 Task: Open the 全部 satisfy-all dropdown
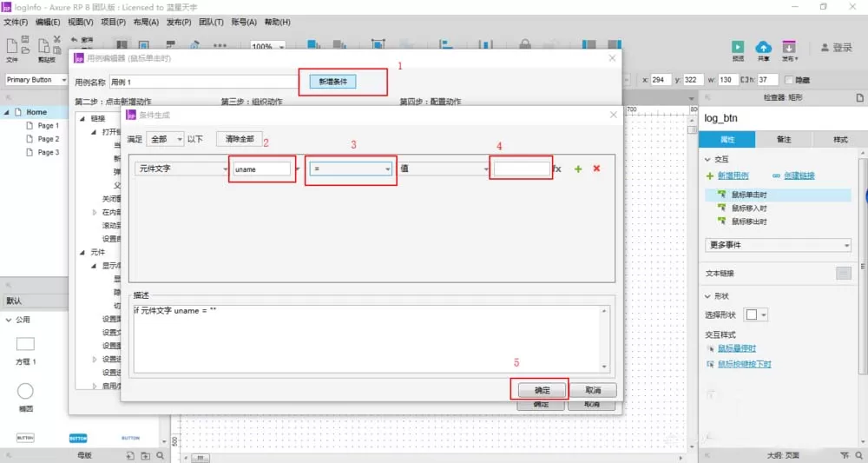pyautogui.click(x=164, y=139)
